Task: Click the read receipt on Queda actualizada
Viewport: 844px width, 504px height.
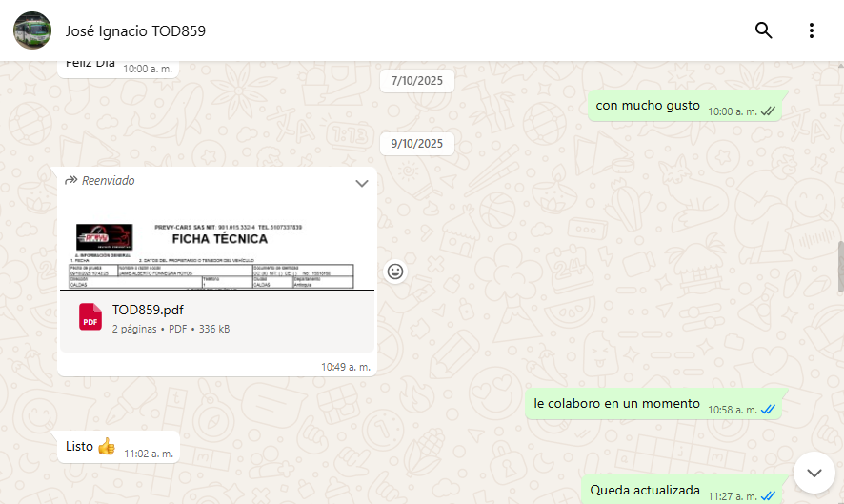Action: pyautogui.click(x=768, y=496)
